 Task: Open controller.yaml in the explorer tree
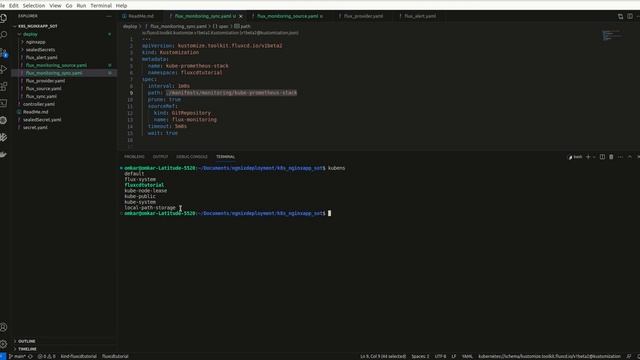click(x=39, y=104)
